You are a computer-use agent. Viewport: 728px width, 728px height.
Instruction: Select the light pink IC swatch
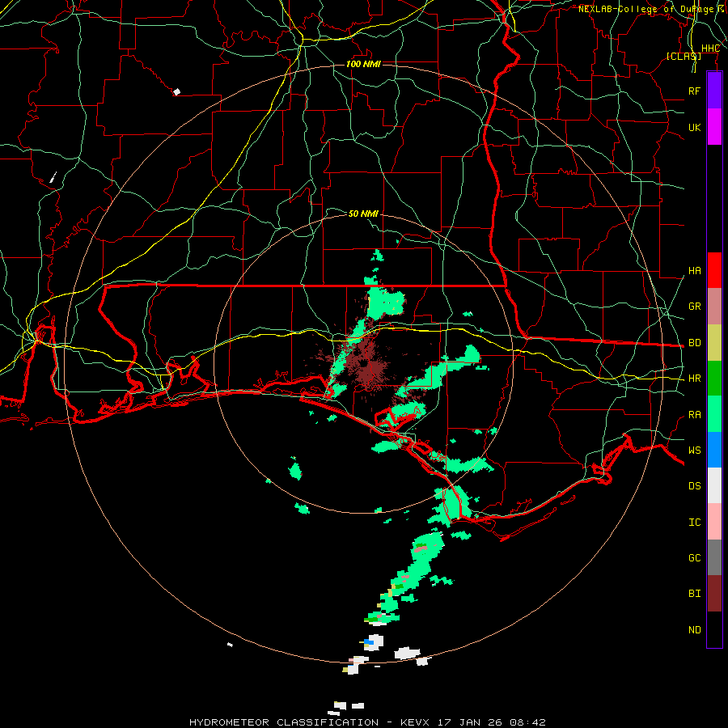tap(714, 522)
